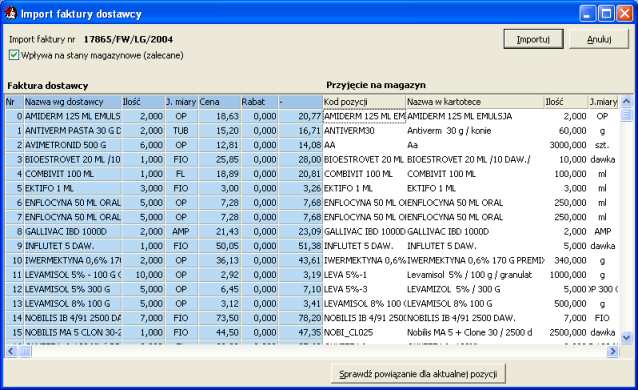
Task: Click the Rabat column header
Action: pos(259,102)
